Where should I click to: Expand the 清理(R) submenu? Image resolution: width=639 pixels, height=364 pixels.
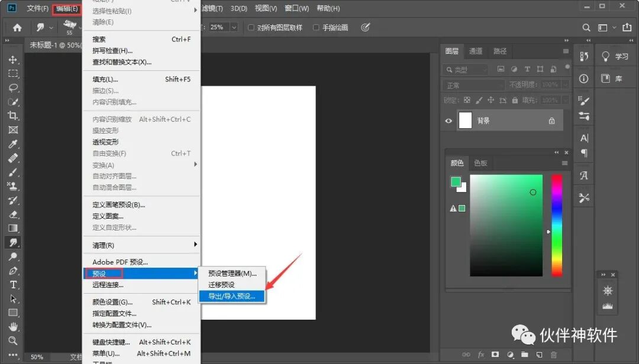141,245
